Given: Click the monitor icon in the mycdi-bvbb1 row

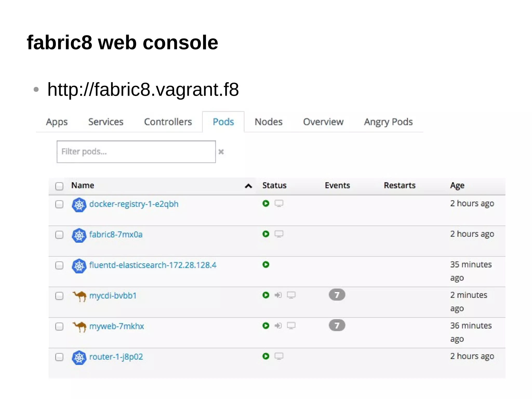Looking at the screenshot, I should tap(291, 295).
